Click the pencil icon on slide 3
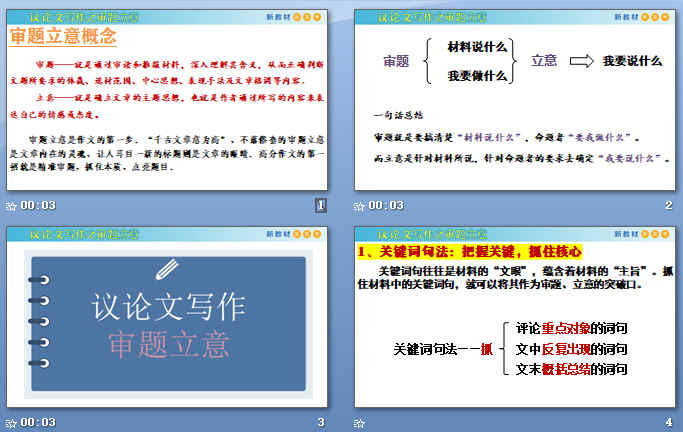The width and height of the screenshot is (683, 432). 167,269
